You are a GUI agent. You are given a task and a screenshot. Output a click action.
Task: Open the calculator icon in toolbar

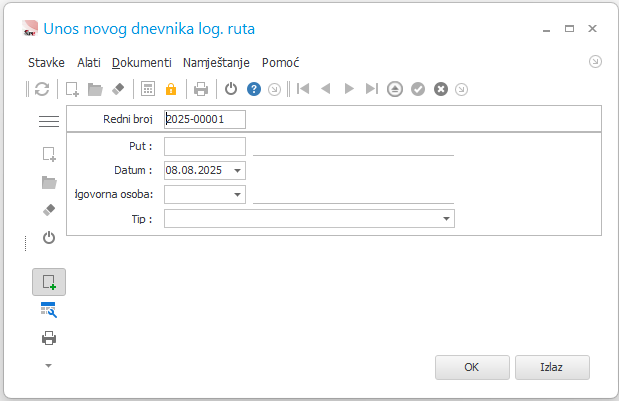pos(148,89)
